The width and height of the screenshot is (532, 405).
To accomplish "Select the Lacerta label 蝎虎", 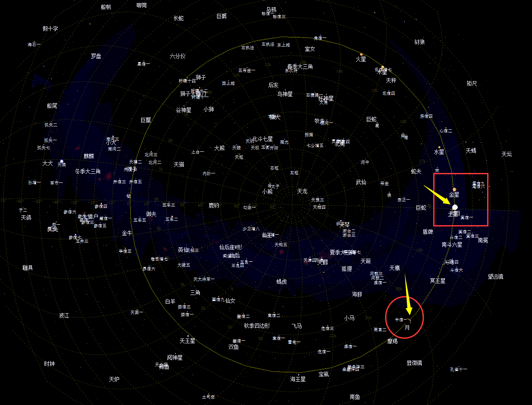I will pyautogui.click(x=281, y=282).
